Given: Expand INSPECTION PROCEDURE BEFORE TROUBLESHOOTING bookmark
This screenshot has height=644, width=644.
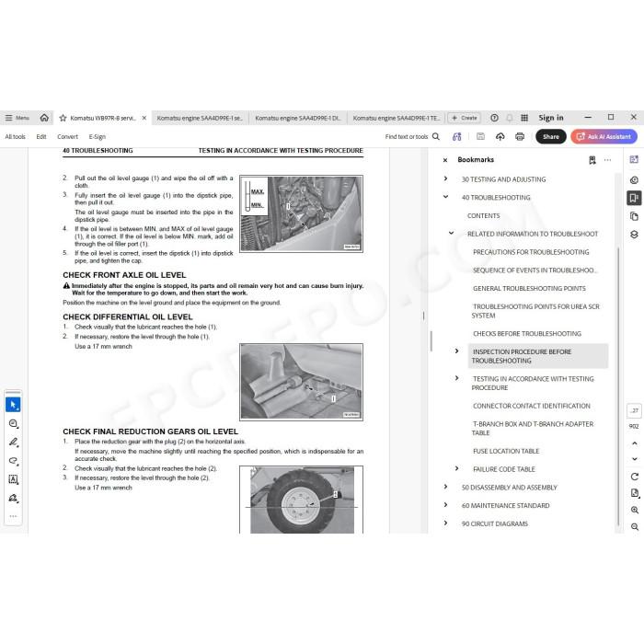Looking at the screenshot, I should [x=456, y=351].
